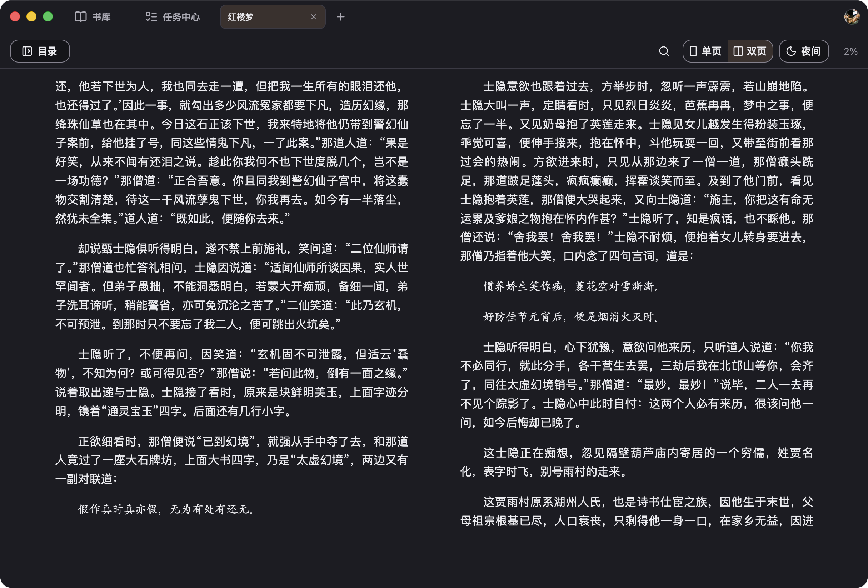Screen dimensions: 868x588
Task: Click paragraph starting 这士隐正在痴想
Action: pos(637,462)
